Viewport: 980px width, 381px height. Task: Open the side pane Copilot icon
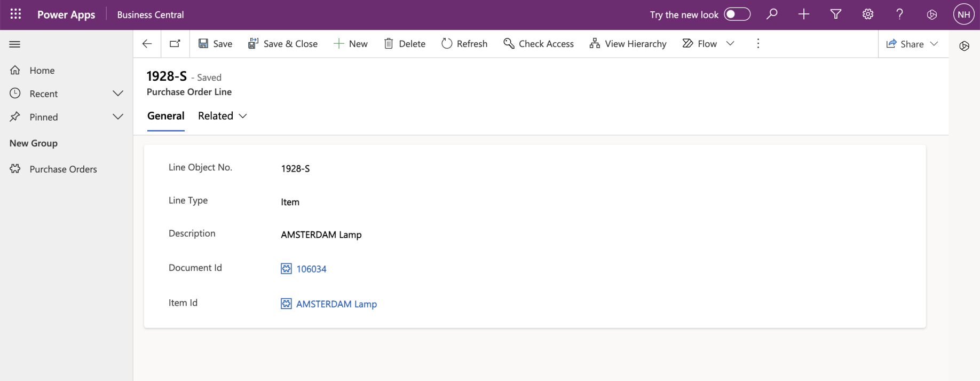tap(965, 46)
